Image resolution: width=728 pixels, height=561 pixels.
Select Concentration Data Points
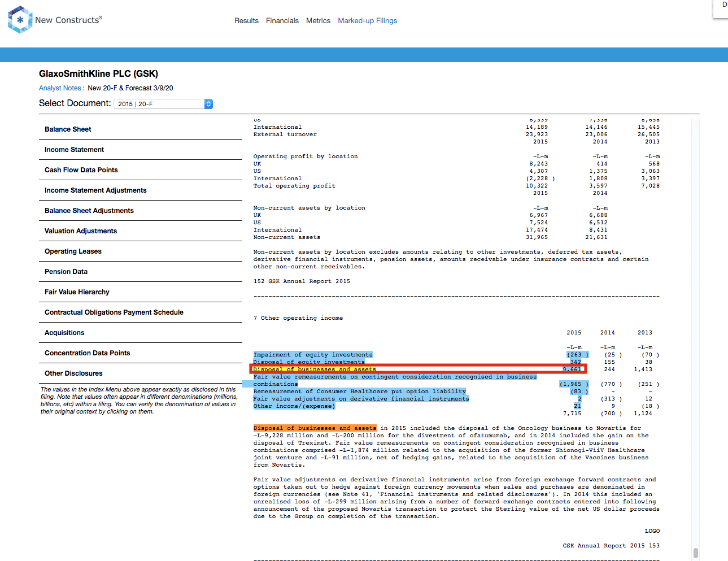click(x=141, y=353)
